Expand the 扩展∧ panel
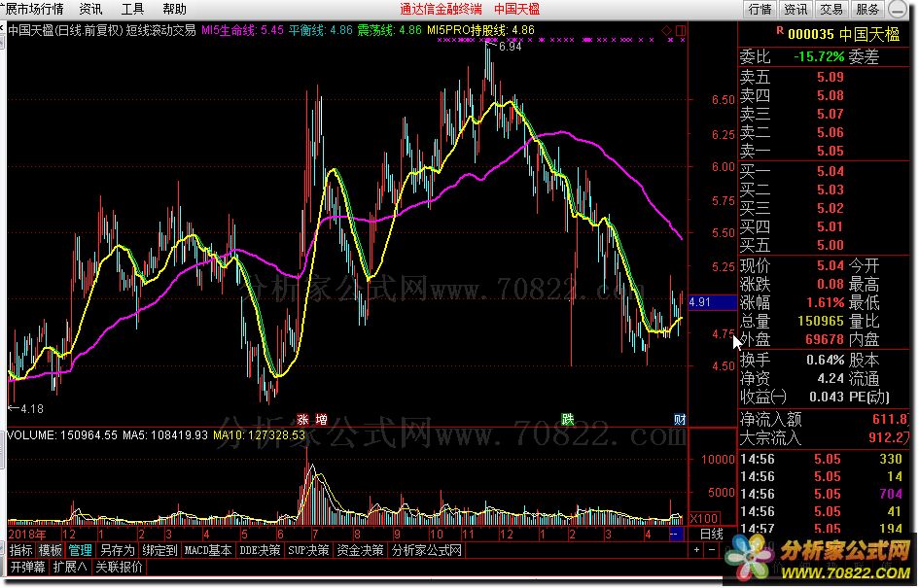 coord(70,567)
